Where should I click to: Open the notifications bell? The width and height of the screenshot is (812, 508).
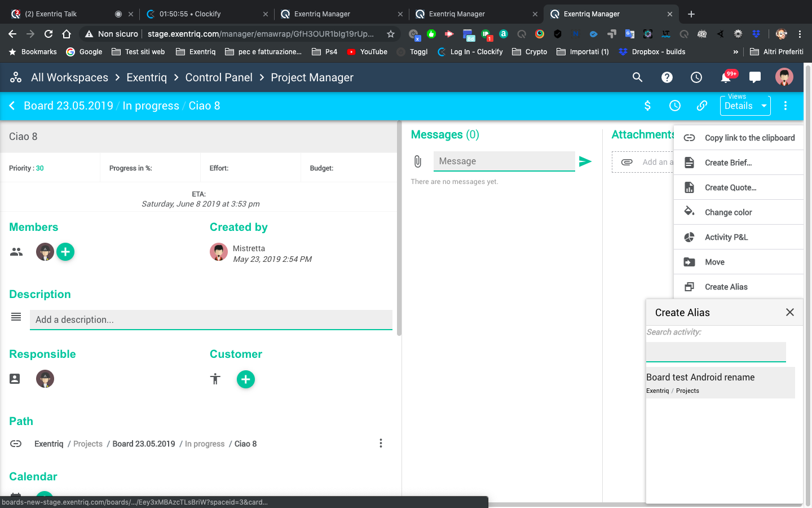coord(726,77)
